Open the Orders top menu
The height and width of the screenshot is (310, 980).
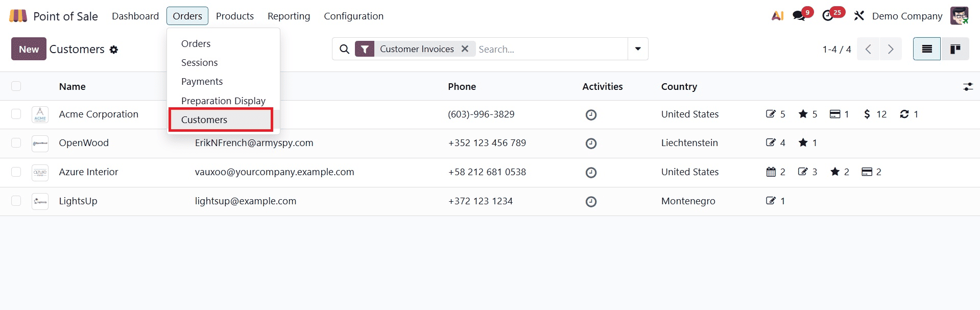187,16
